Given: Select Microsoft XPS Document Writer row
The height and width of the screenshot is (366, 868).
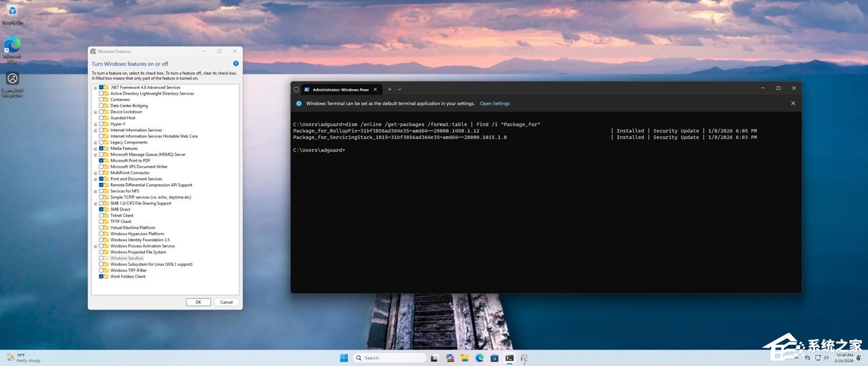Looking at the screenshot, I should tap(139, 166).
